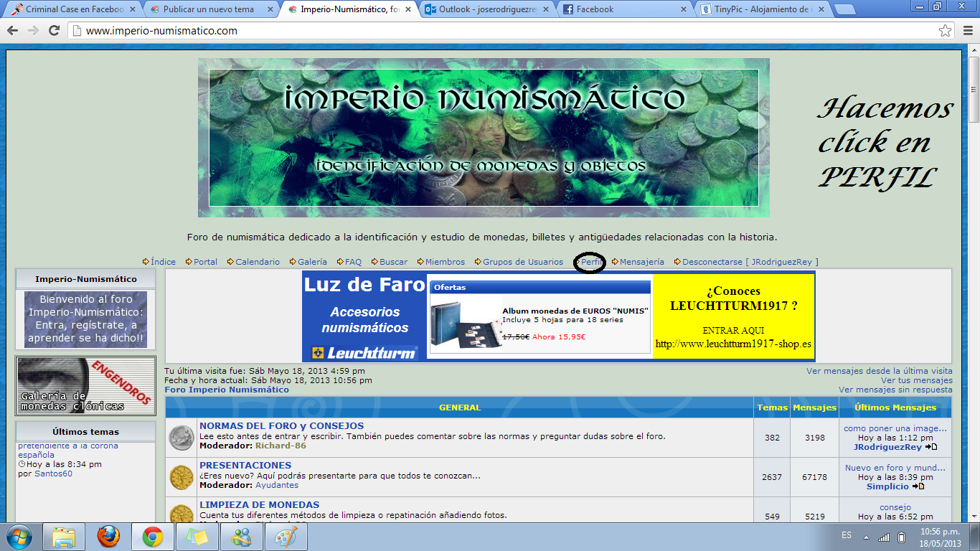Click the new tab button

point(845,9)
